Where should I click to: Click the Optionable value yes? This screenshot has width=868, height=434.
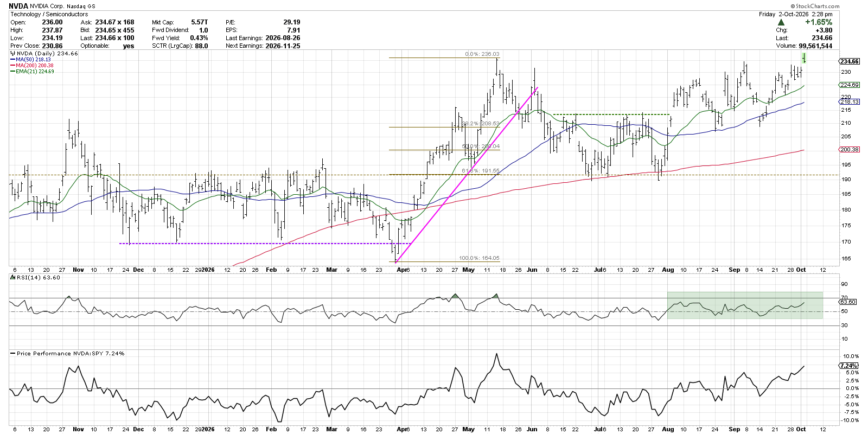(129, 46)
